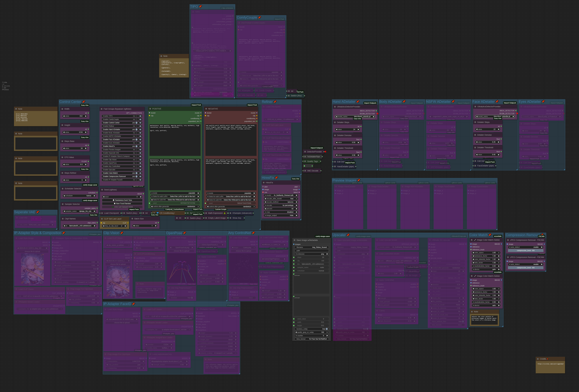Image resolution: width=579 pixels, height=392 pixels.
Task: Click the navigate arrow for Enable HiresFix
Action: [x=141, y=146]
